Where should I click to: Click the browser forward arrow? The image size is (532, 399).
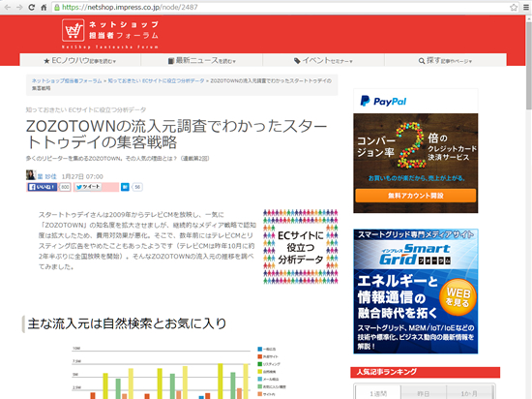pyautogui.click(x=19, y=7)
